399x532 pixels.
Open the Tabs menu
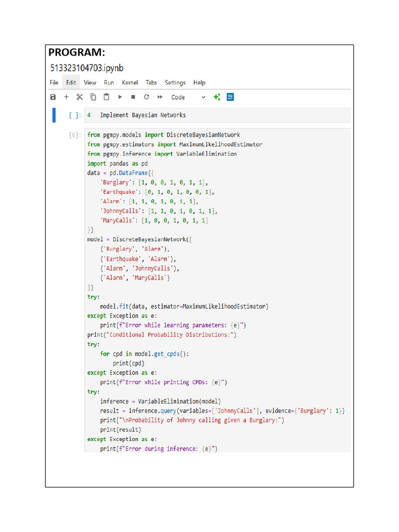pos(151,83)
